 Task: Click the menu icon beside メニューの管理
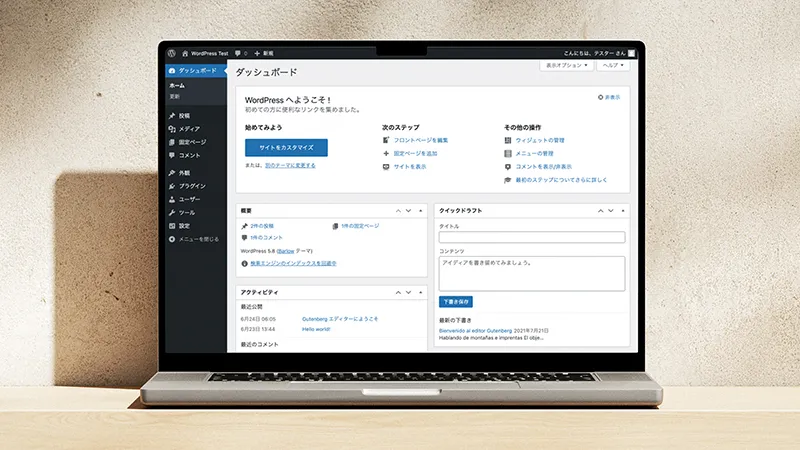coord(508,154)
